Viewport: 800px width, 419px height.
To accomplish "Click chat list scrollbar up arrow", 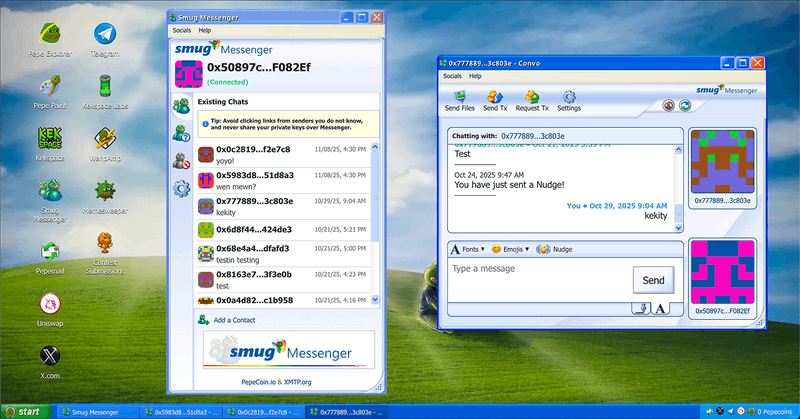I will click(375, 147).
